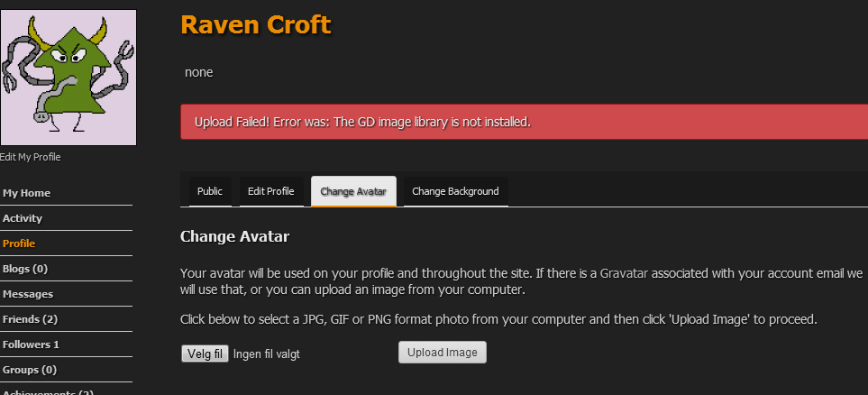Open Messages from the sidebar

[28, 294]
